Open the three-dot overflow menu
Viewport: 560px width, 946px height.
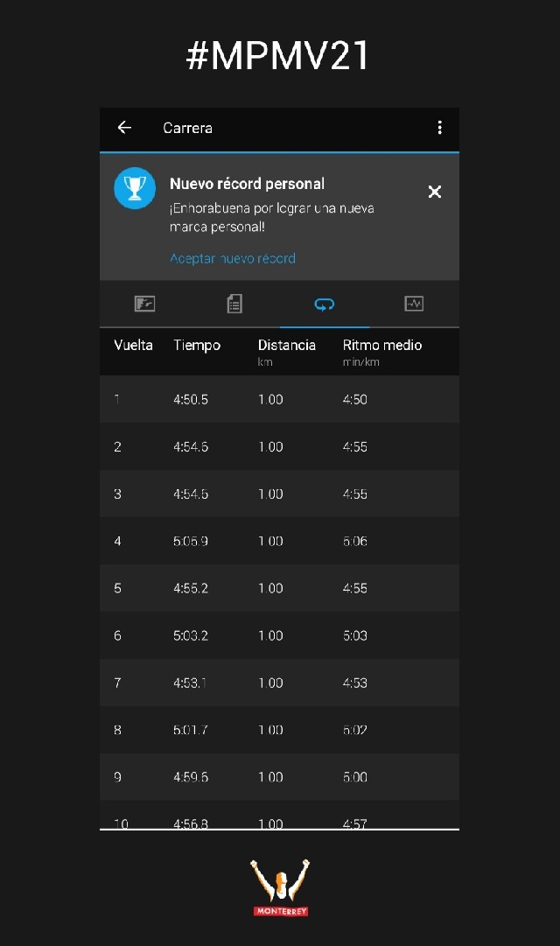click(439, 128)
